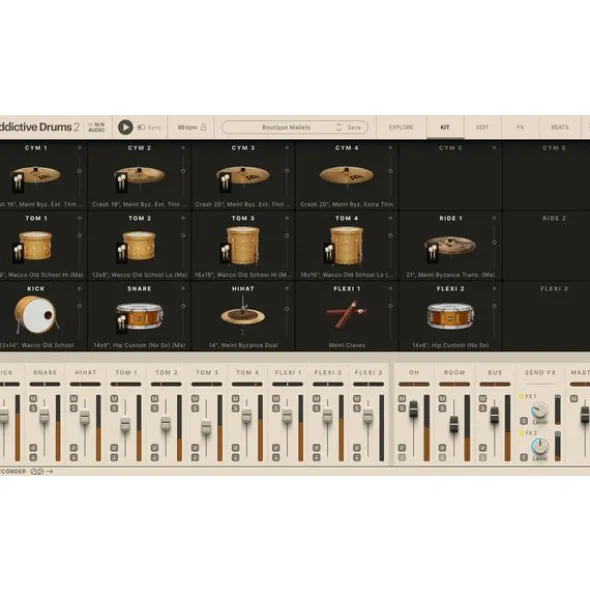Image resolution: width=590 pixels, height=591 pixels.
Task: Select the TOM 1 drum image
Action: coord(35,246)
